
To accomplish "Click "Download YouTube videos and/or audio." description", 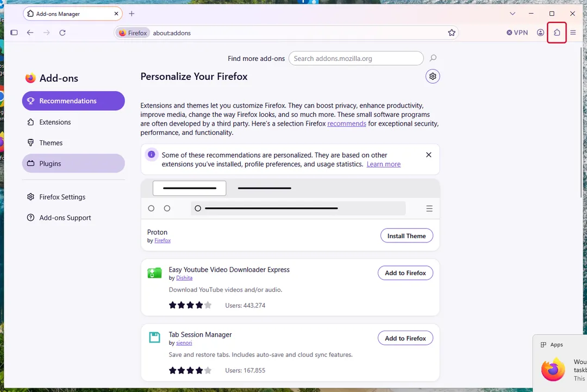I will pyautogui.click(x=226, y=290).
